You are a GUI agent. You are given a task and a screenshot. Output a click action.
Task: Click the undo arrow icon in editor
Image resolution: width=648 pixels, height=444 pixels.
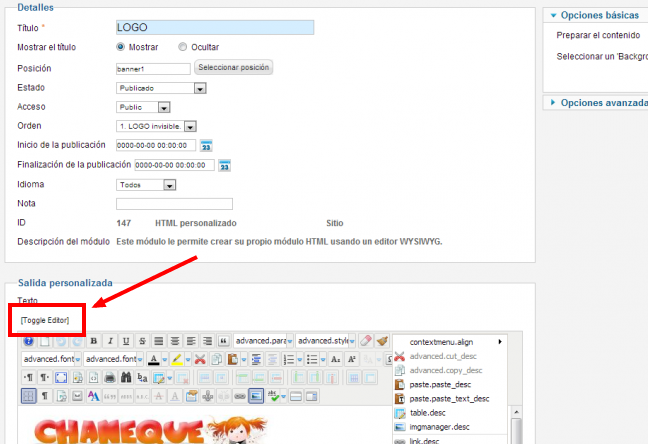pyautogui.click(x=61, y=341)
